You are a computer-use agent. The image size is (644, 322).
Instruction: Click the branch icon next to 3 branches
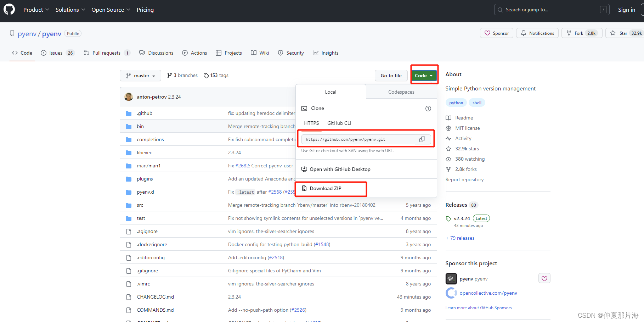(170, 76)
